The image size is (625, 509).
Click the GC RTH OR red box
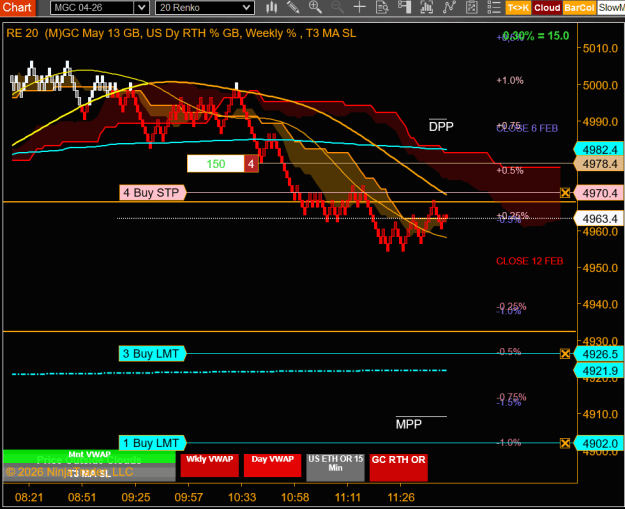coord(399,466)
